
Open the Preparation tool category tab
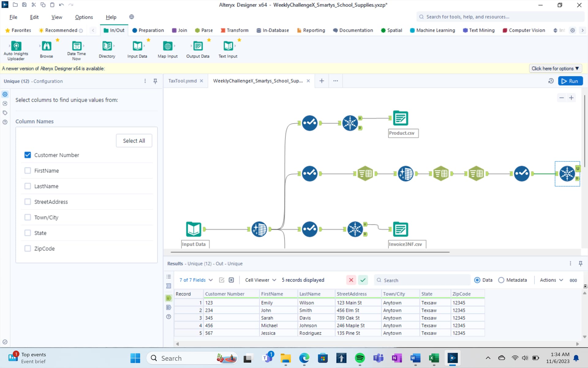[148, 30]
